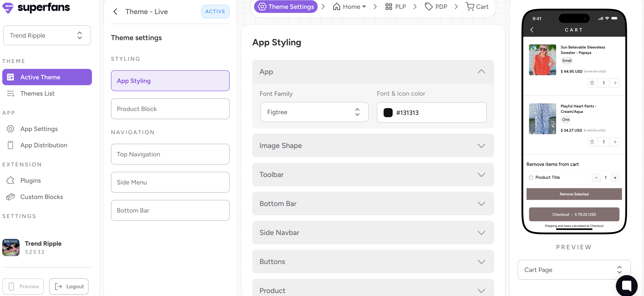Click the App Settings gear icon
This screenshot has width=644, height=296.
pyautogui.click(x=10, y=129)
